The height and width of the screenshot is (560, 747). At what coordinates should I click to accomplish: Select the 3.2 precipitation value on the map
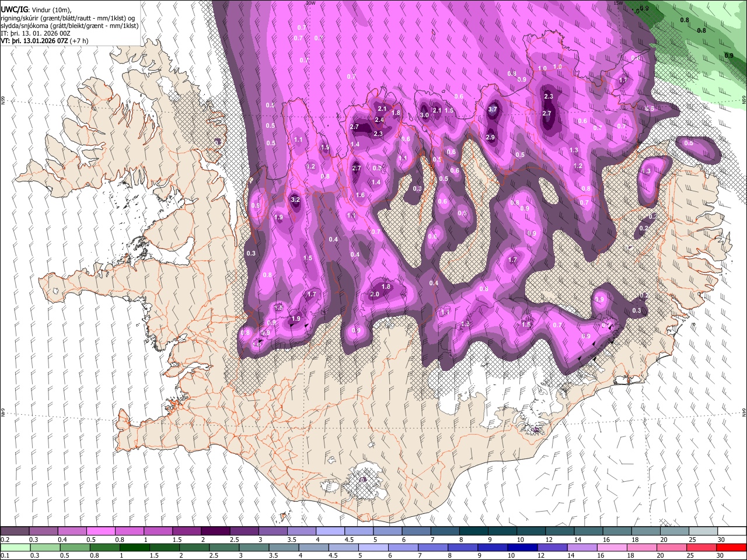tap(295, 199)
